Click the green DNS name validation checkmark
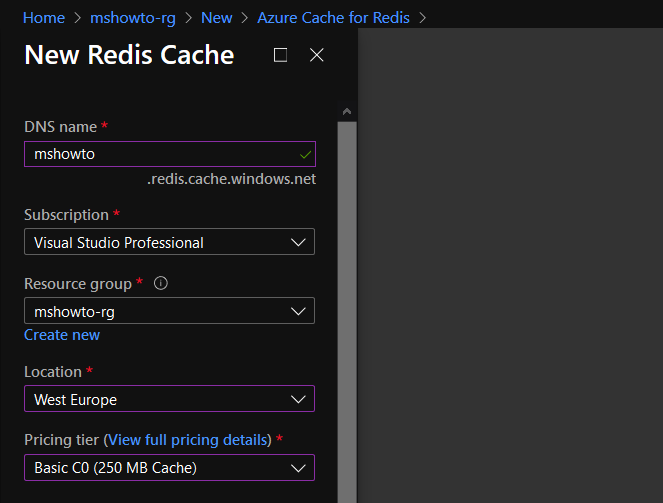 tap(305, 155)
